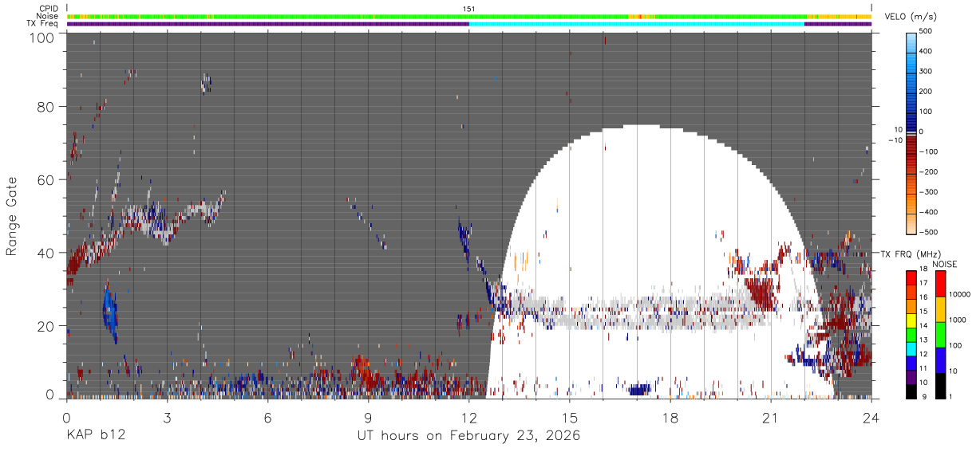Click range gate 40 axis tick label
980x452 pixels.
46,253
